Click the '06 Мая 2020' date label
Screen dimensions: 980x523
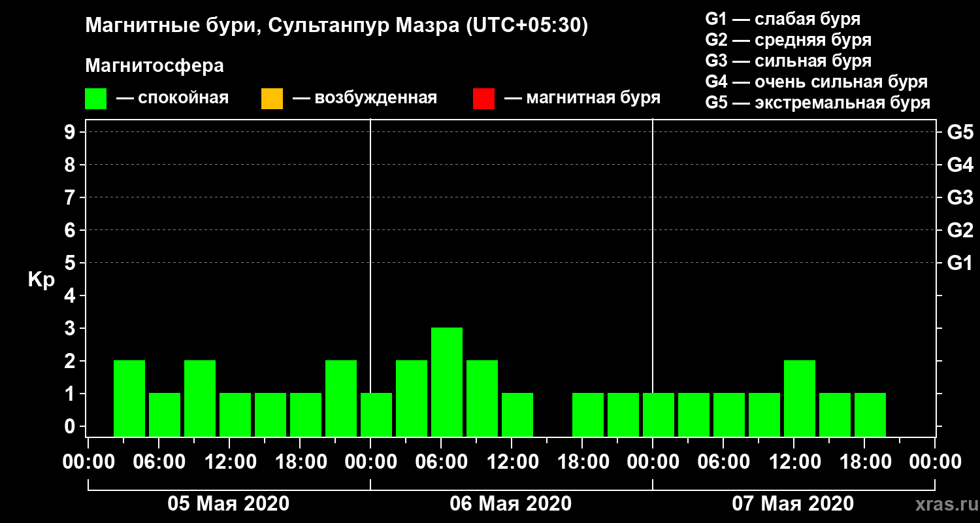[x=511, y=503]
